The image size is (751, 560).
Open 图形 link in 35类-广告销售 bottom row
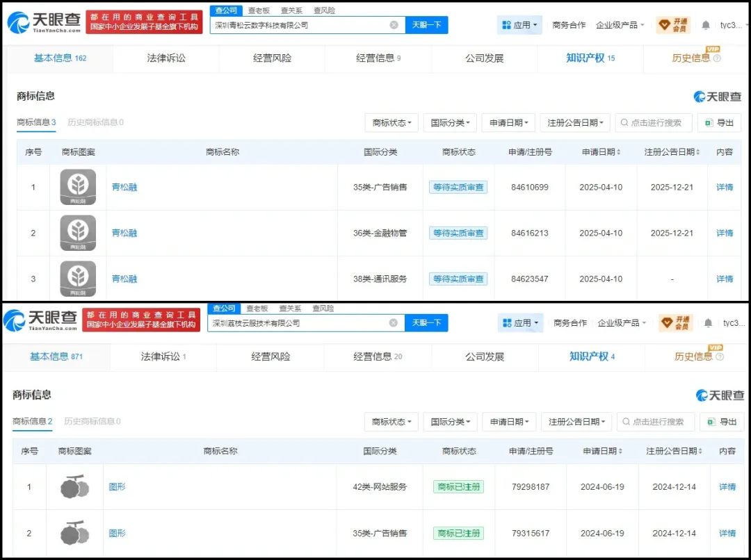click(x=117, y=533)
